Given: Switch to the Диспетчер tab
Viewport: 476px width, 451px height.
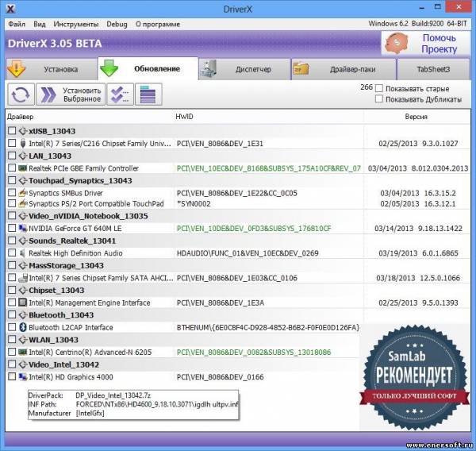Looking at the screenshot, I should (x=244, y=69).
